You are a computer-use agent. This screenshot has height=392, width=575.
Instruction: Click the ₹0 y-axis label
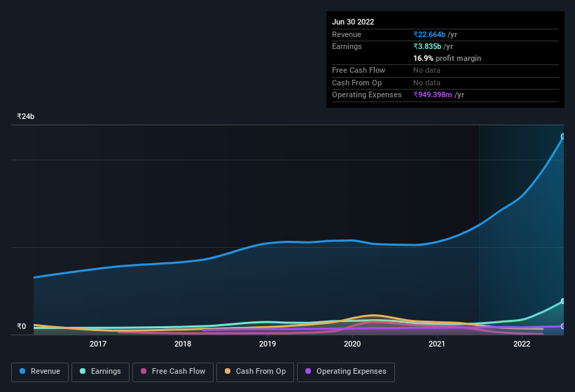[22, 326]
